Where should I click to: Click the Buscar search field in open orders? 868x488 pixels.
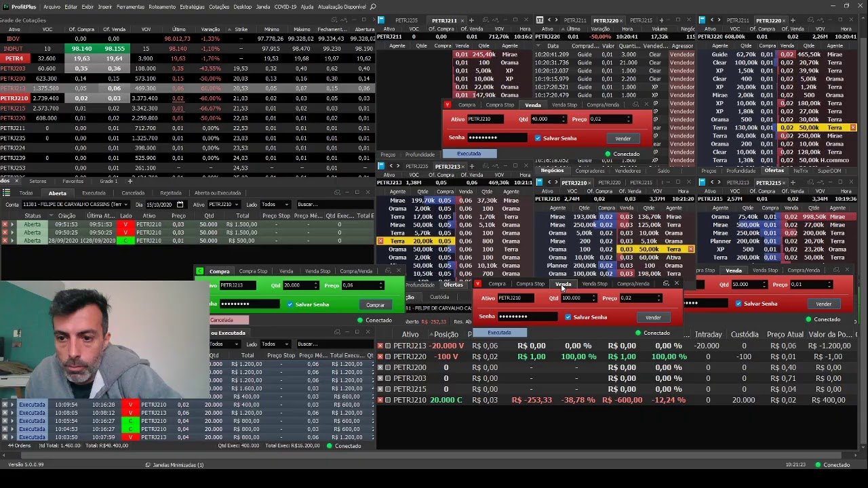[x=334, y=204]
